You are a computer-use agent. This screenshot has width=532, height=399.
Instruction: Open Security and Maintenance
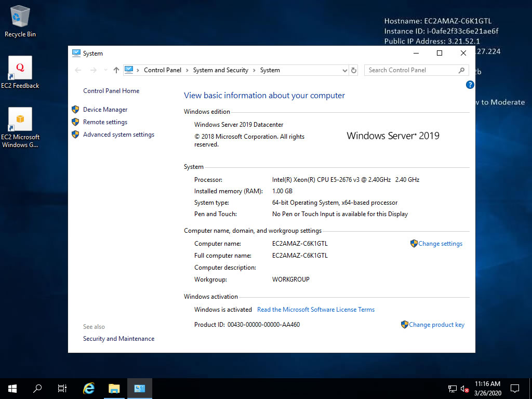[x=119, y=339]
